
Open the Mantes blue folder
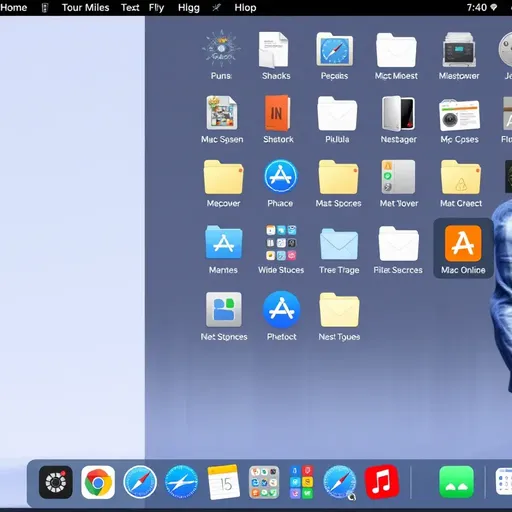click(x=224, y=242)
